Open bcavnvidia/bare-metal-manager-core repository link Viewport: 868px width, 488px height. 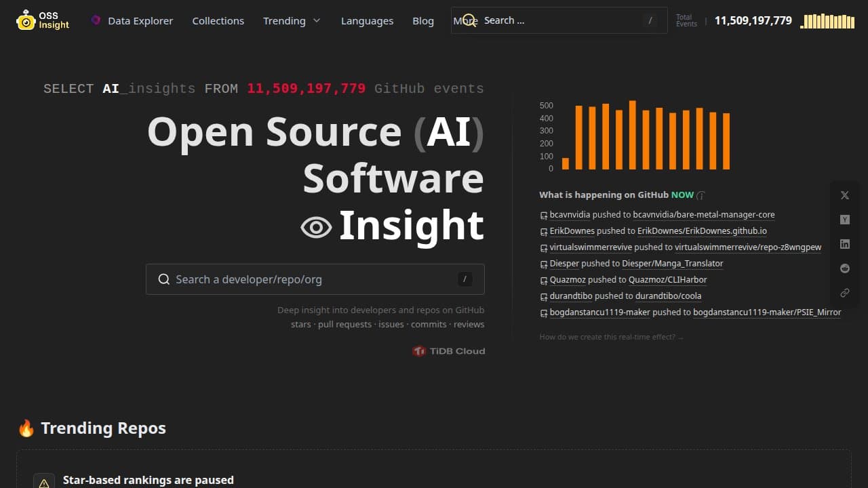coord(704,215)
